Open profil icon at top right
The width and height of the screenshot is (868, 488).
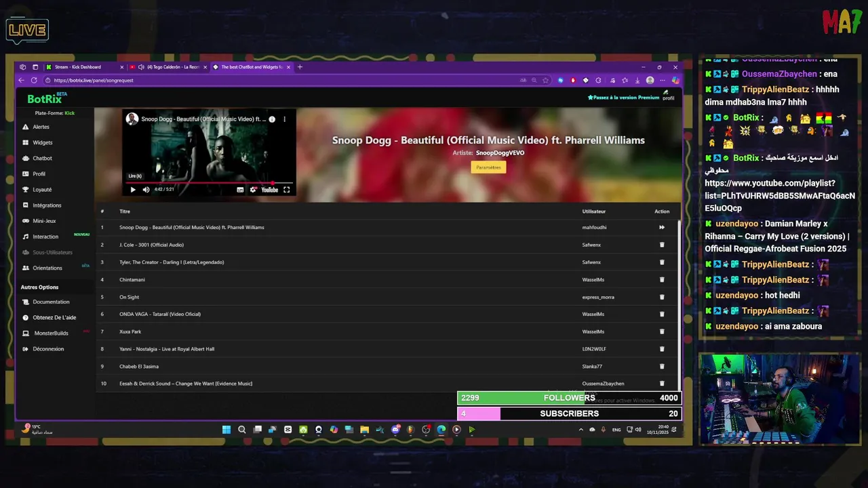(668, 96)
